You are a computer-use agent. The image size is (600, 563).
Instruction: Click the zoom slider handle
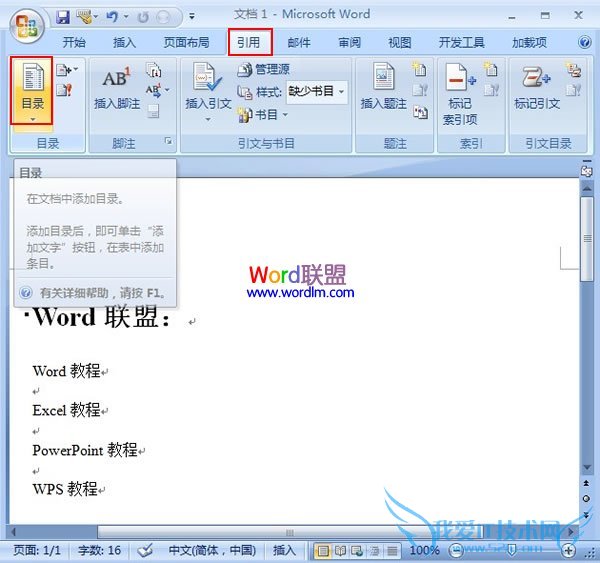pos(512,551)
